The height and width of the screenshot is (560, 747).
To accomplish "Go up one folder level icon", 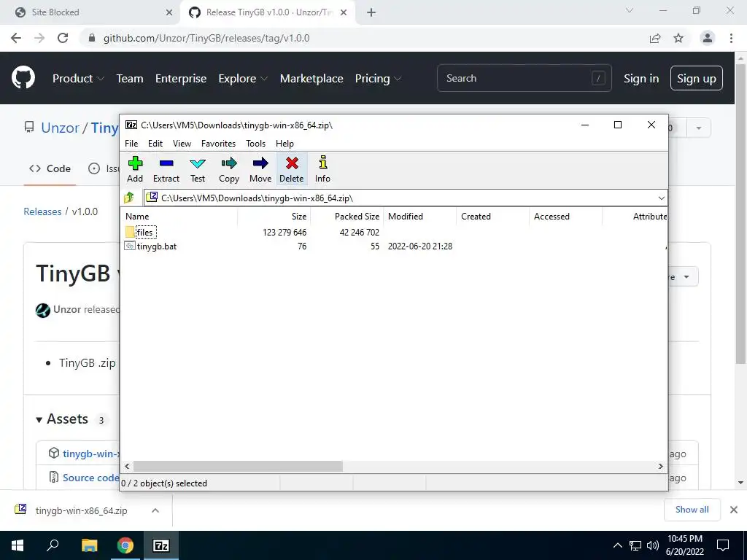I will pos(129,198).
